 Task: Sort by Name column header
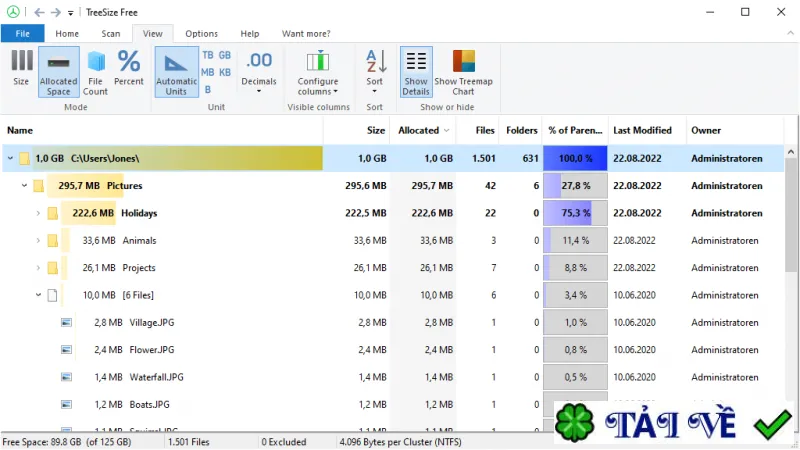[162, 131]
